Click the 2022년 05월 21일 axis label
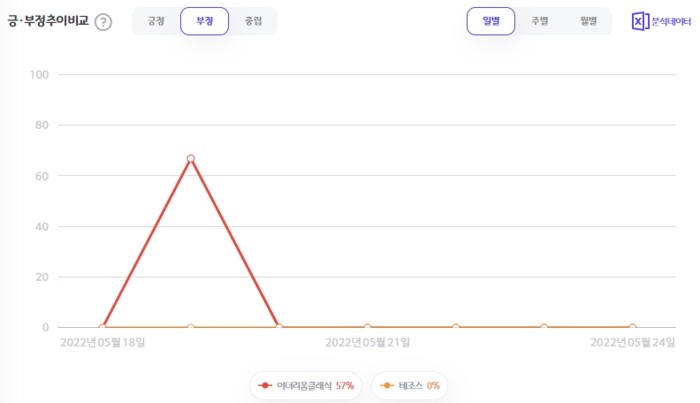Screen dimensions: 700x403 (367, 343)
